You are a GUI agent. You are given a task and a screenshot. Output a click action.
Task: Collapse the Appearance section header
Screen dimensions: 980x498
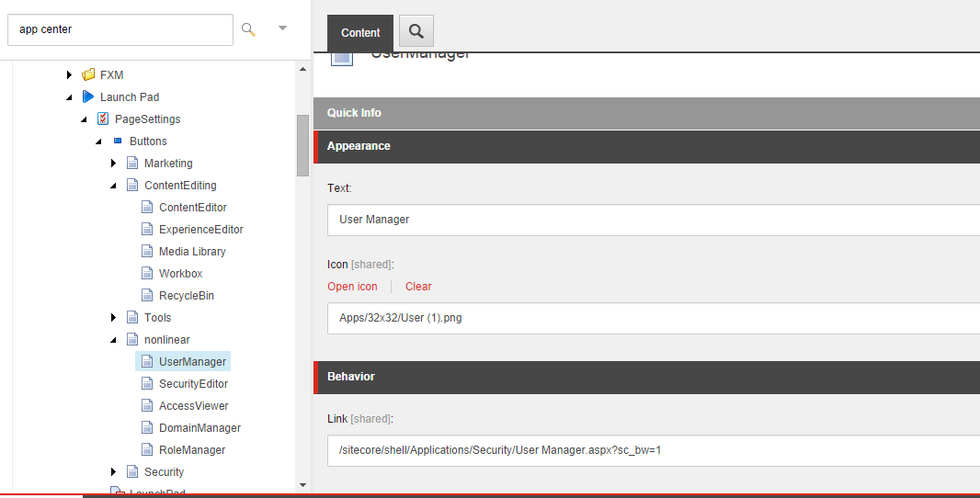pos(647,146)
